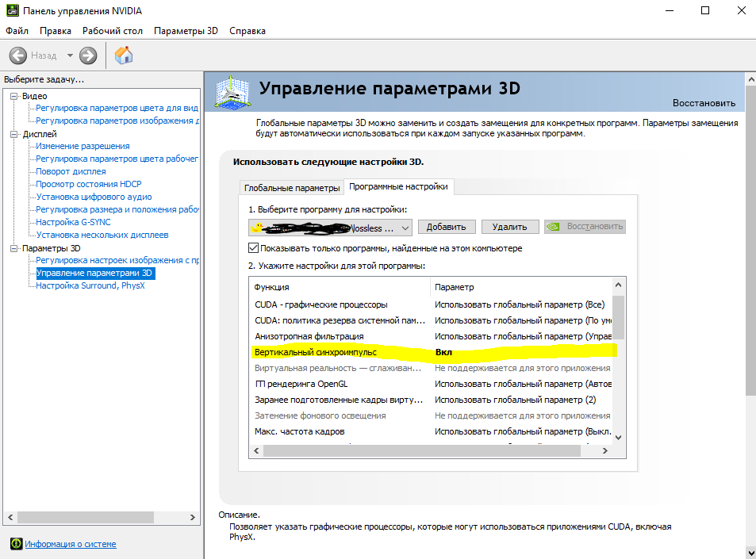The width and height of the screenshot is (756, 559).
Task: Click settings list scroll down arrow
Action: [x=619, y=438]
